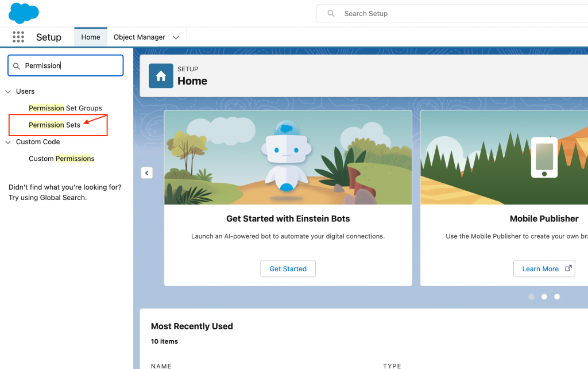Image resolution: width=588 pixels, height=369 pixels.
Task: Collapse the Users section chevron
Action: 8,91
